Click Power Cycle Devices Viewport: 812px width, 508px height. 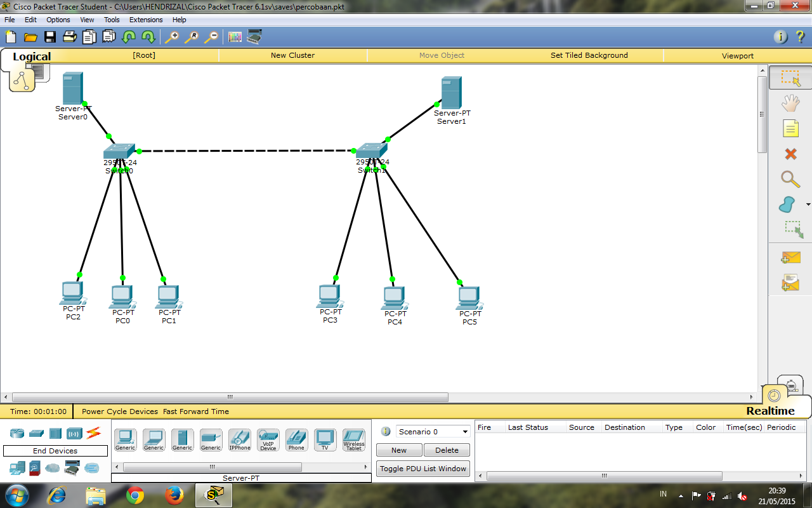coord(120,411)
